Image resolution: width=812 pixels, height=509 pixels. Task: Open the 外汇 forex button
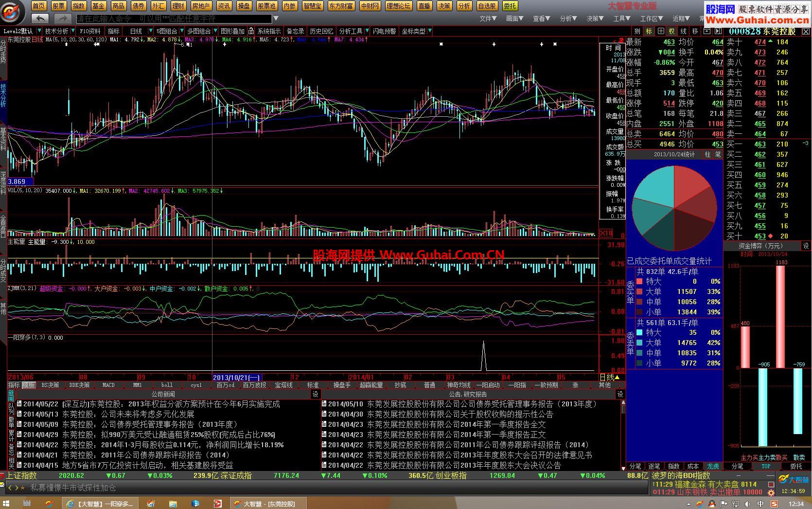coord(159,6)
